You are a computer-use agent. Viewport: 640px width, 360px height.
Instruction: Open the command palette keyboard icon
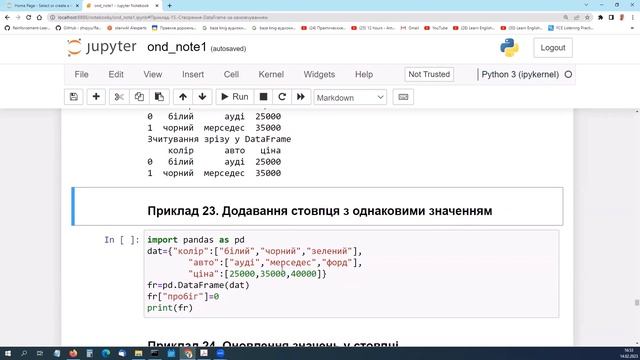[x=403, y=97]
